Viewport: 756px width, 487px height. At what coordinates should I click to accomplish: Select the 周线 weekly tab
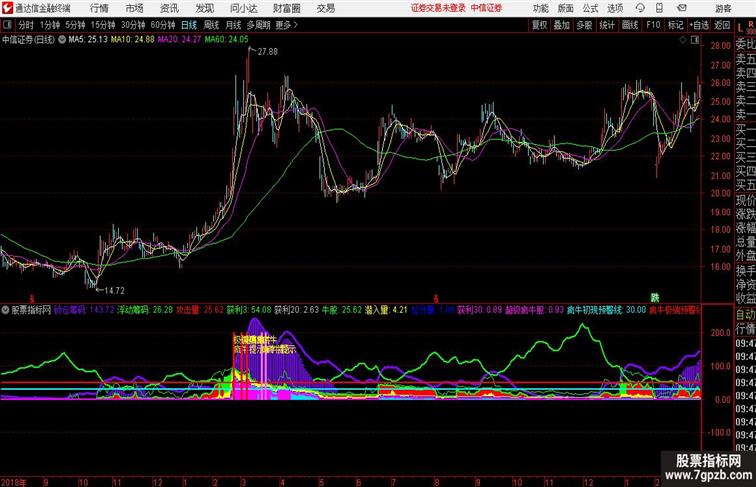pos(211,25)
